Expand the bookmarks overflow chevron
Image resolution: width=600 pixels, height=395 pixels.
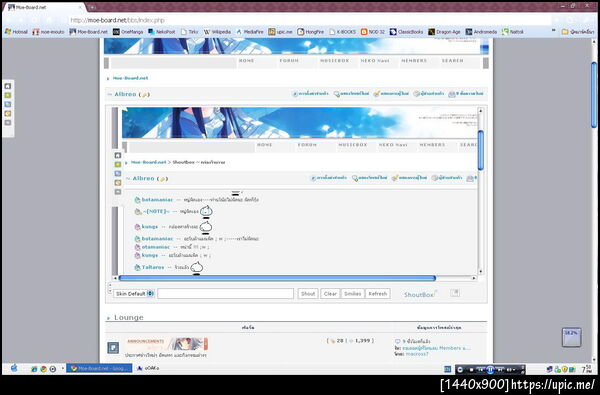coord(553,31)
